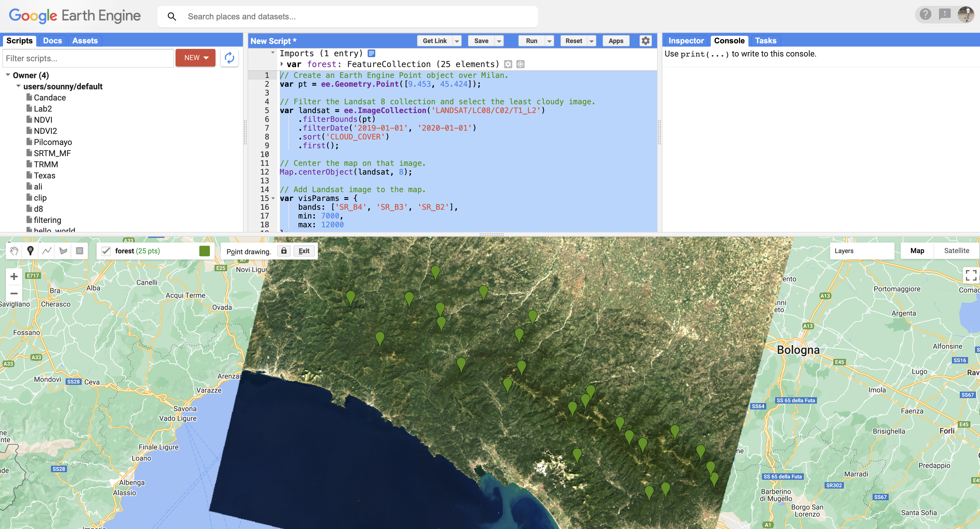This screenshot has height=529, width=980.
Task: Click the green forest color swatch
Action: (204, 251)
